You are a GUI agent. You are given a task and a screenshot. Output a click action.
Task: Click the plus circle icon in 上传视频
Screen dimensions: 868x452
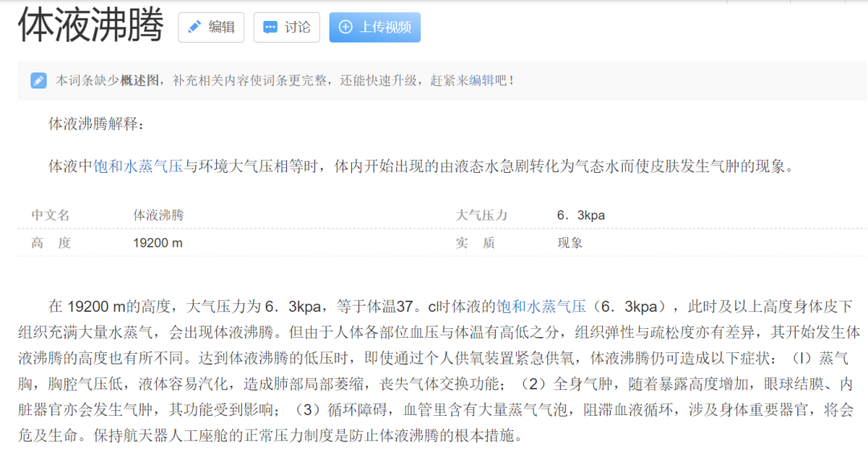pos(345,27)
